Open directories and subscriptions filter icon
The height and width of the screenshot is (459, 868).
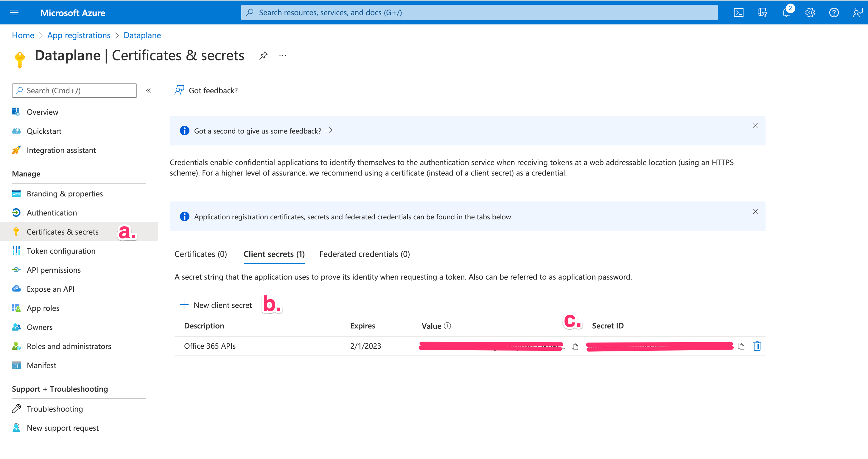[762, 13]
